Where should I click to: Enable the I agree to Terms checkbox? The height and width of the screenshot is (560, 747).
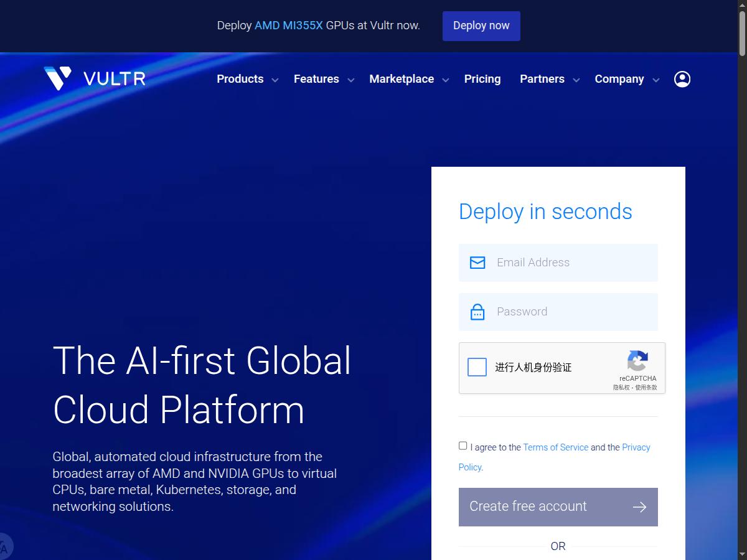pyautogui.click(x=463, y=446)
